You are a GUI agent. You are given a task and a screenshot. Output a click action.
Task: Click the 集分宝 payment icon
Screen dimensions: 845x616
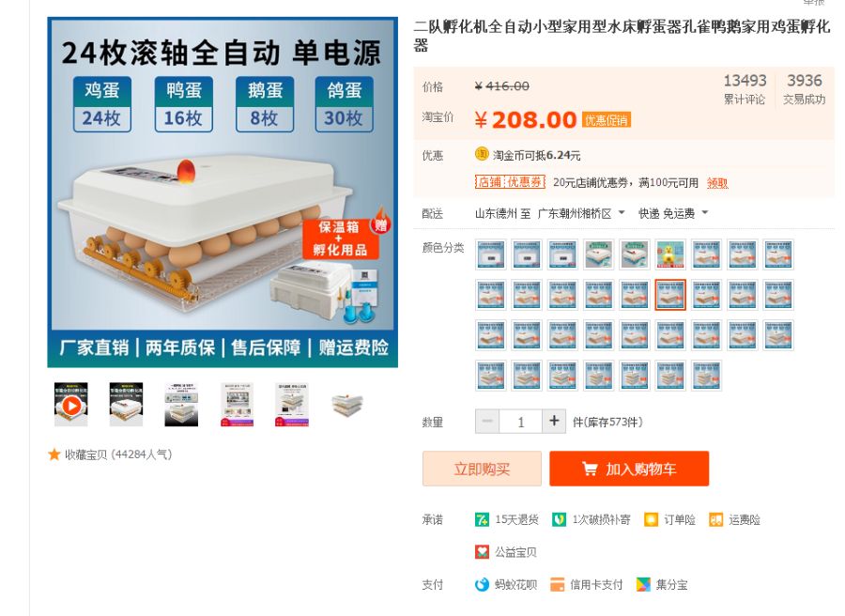pos(643,584)
